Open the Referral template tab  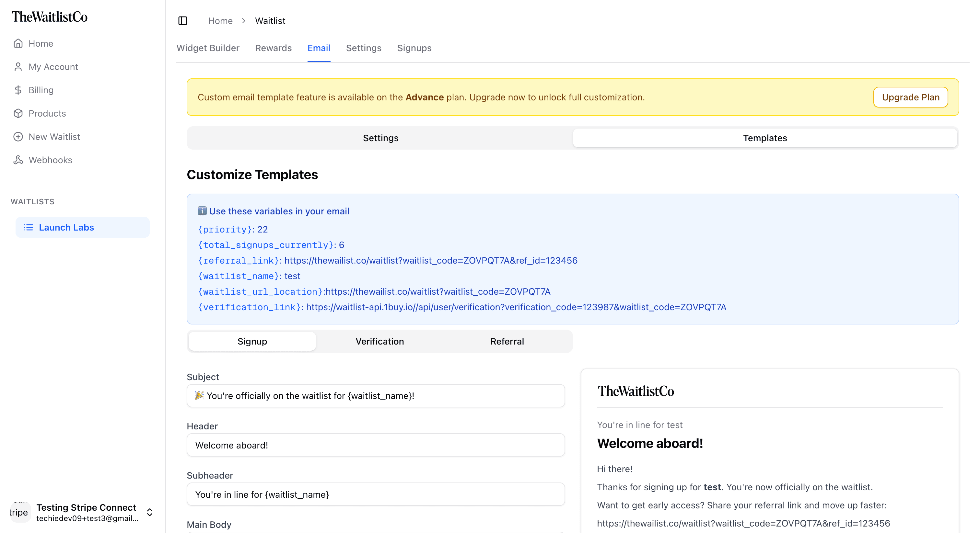coord(507,341)
